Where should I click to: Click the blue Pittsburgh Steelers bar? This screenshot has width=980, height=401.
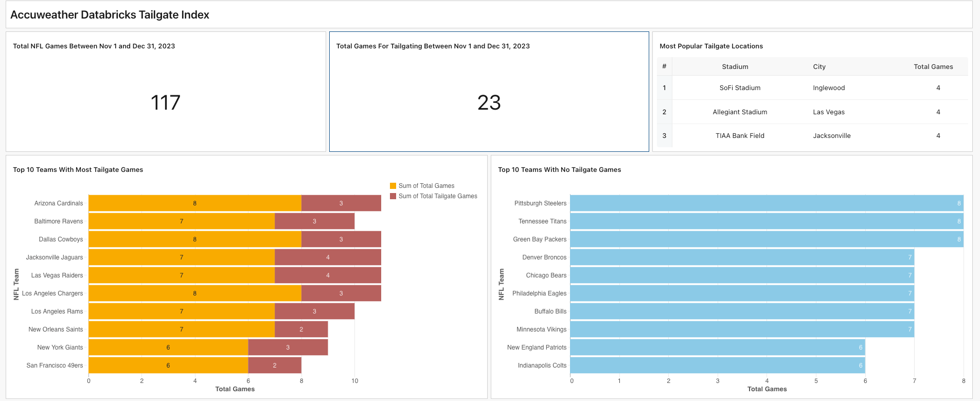pos(767,203)
